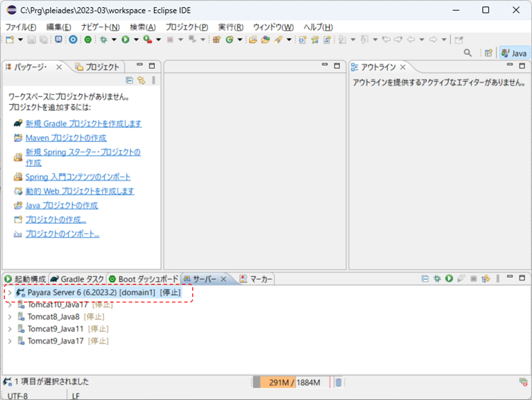Image resolution: width=532 pixels, height=400 pixels.
Task: Open the ファイル(F) menu
Action: click(x=20, y=27)
